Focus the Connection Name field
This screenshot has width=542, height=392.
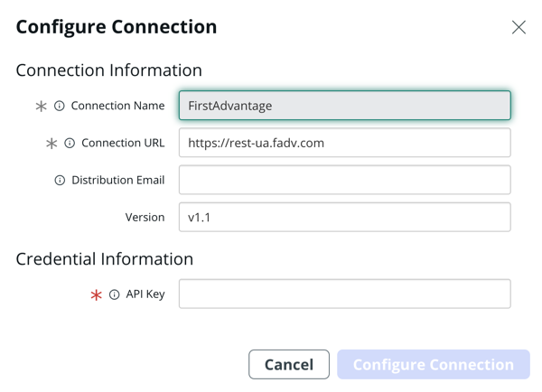[x=345, y=106]
